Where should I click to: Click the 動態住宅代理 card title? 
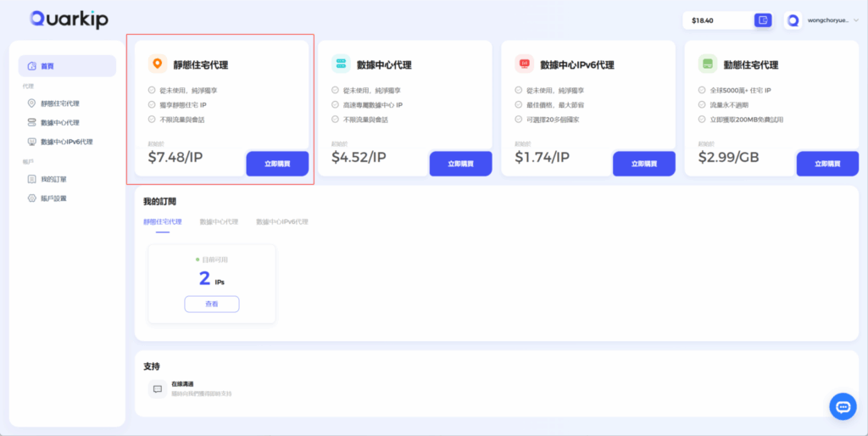pyautogui.click(x=751, y=64)
